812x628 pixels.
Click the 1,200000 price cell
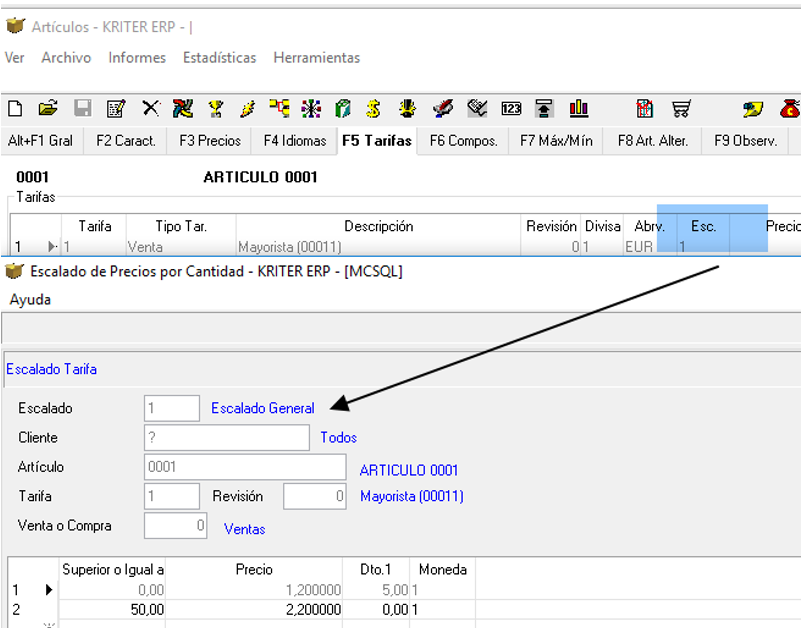pos(254,590)
